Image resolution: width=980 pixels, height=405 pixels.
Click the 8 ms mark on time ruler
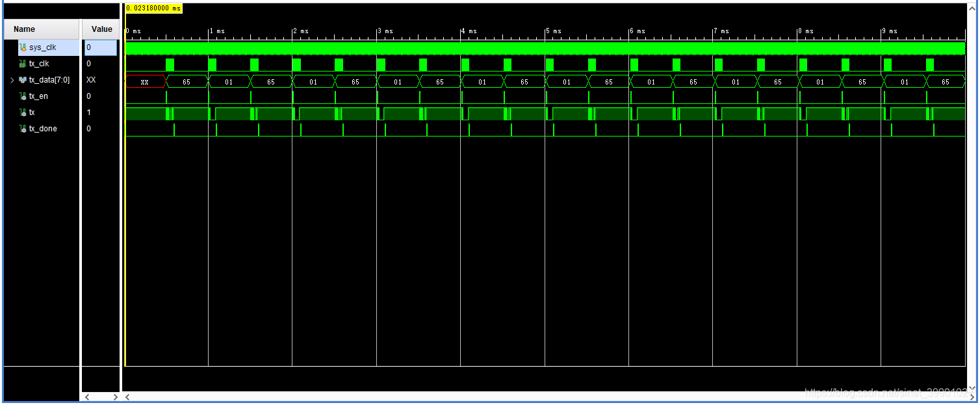tap(806, 31)
